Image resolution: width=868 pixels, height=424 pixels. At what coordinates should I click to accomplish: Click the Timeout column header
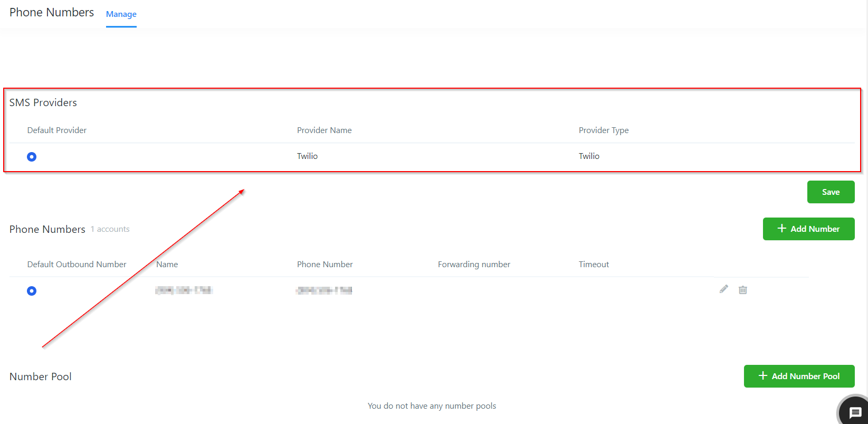click(x=594, y=265)
